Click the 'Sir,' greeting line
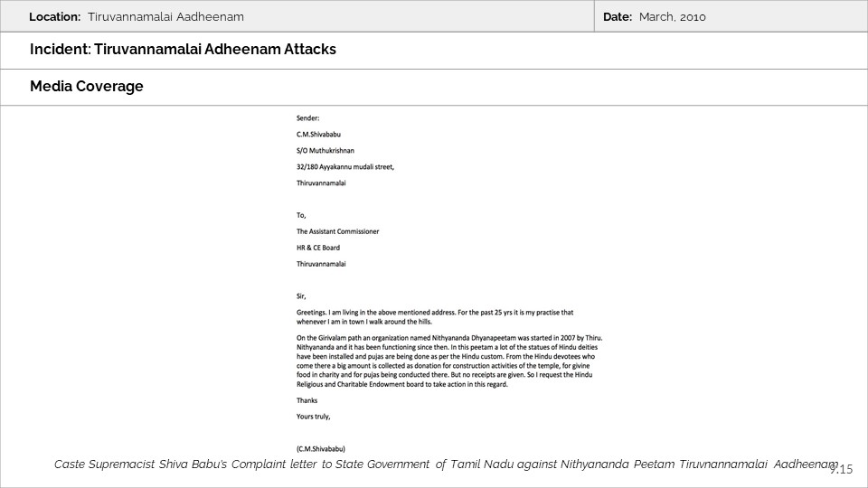The width and height of the screenshot is (868, 488). [301, 296]
